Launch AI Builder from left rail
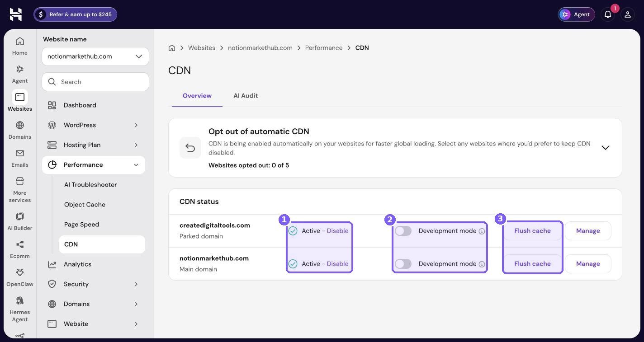This screenshot has width=644, height=342. (20, 221)
